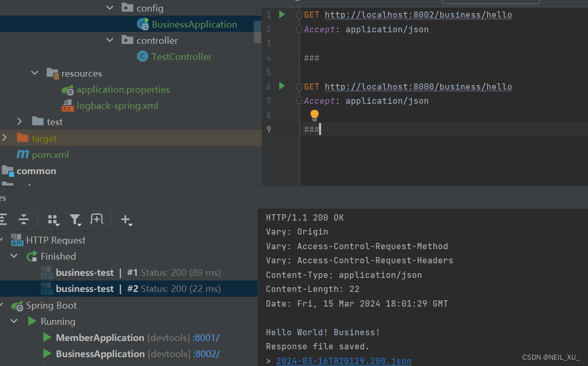Click the 'Response file saved.' line
The image size is (588, 366).
(317, 347)
